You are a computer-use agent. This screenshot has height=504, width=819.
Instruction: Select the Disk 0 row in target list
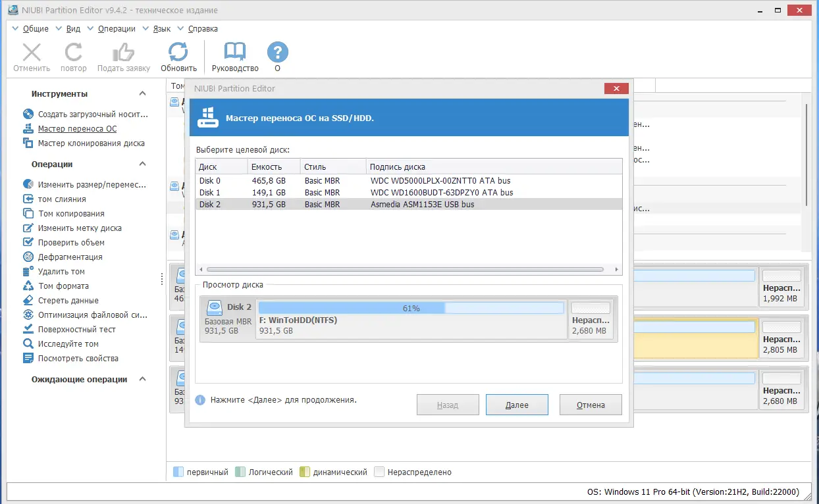[408, 181]
